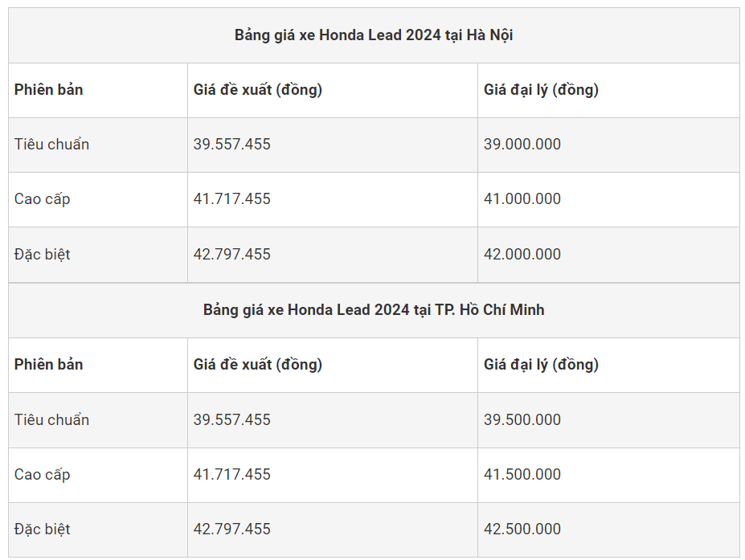Select the 39.500.000 dealer price cell

pos(522,420)
